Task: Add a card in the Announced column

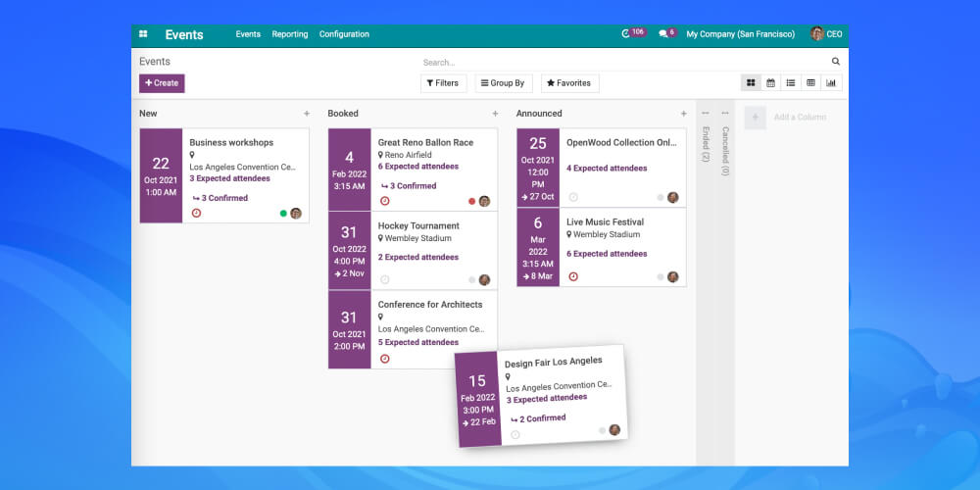Action: (x=684, y=114)
